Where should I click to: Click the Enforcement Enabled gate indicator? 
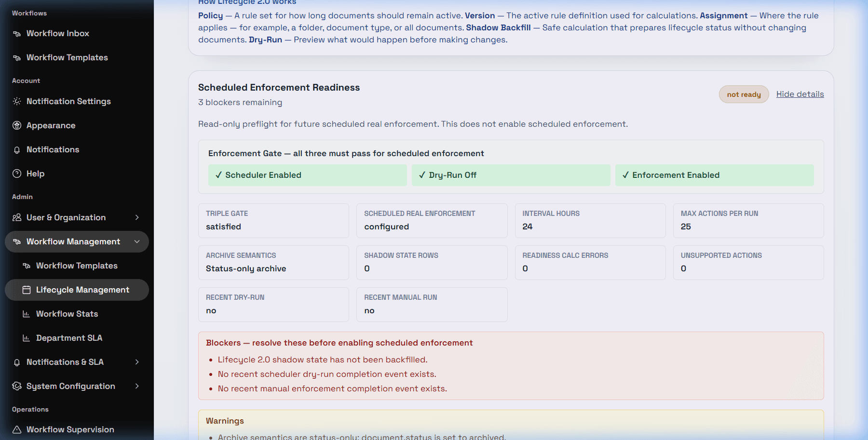point(715,175)
